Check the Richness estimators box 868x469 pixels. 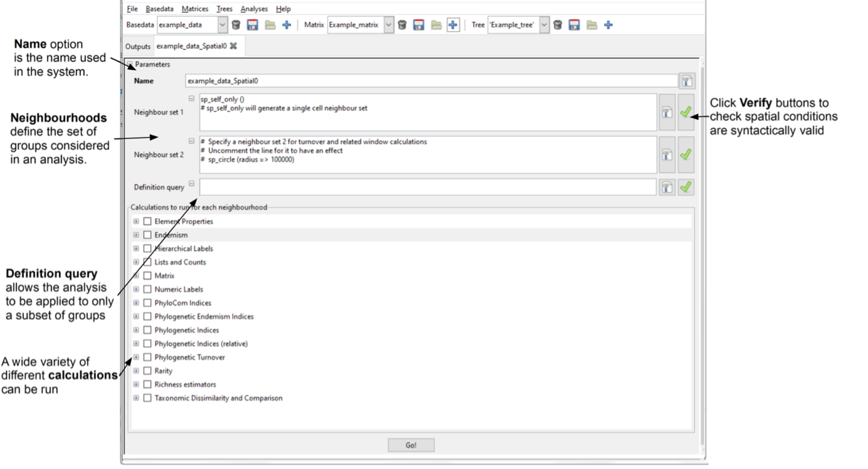click(x=147, y=384)
